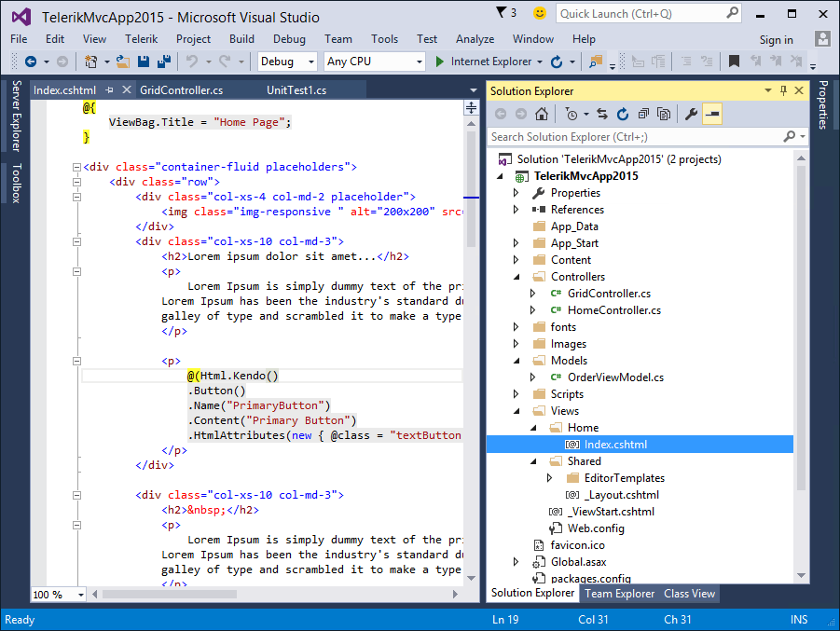The width and height of the screenshot is (840, 631).
Task: Click the Sign in link
Action: (776, 40)
